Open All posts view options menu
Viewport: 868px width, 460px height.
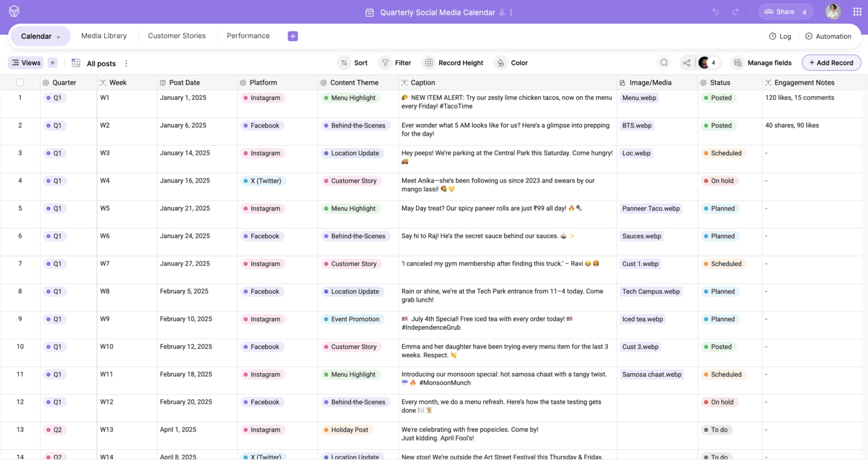point(126,63)
